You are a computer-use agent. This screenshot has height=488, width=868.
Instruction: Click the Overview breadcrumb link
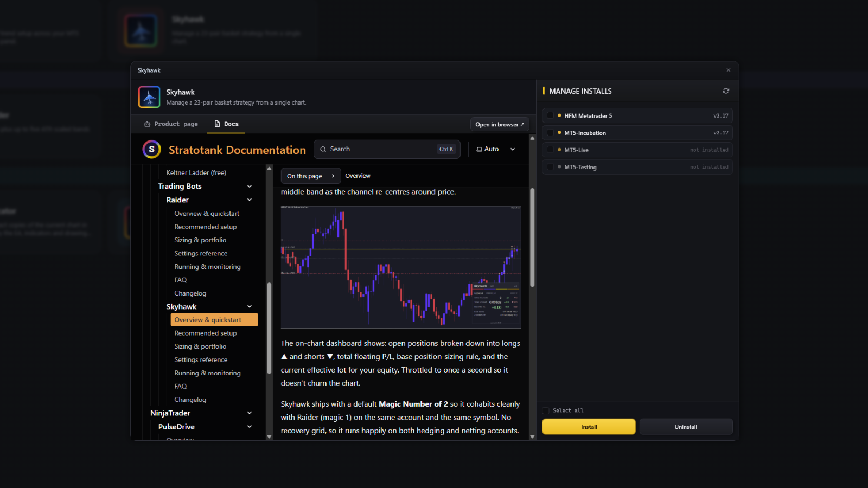358,176
